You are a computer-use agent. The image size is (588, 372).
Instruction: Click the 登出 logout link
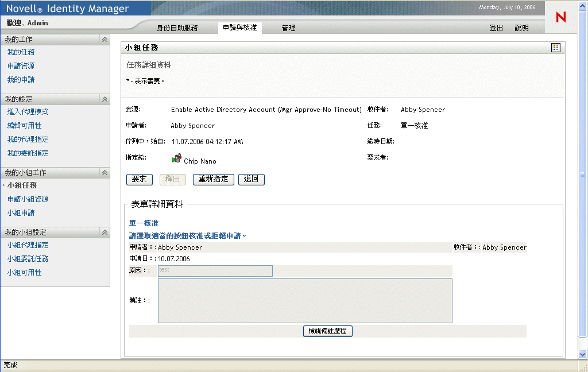(496, 28)
